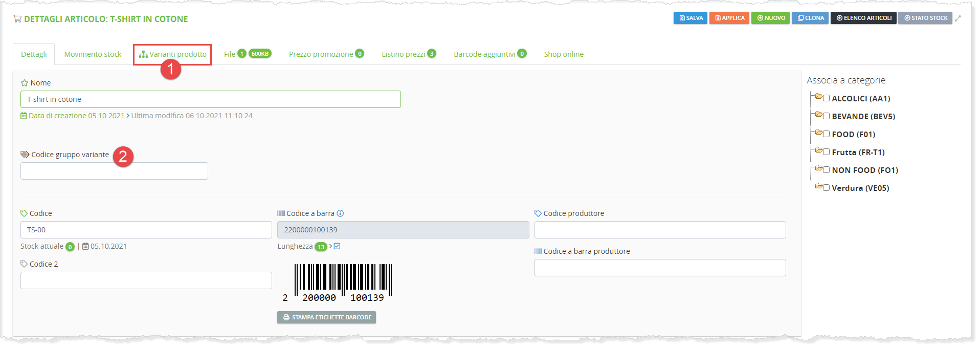Expand the NON FOOD (FO1) category
This screenshot has width=980, height=348.
click(x=818, y=168)
